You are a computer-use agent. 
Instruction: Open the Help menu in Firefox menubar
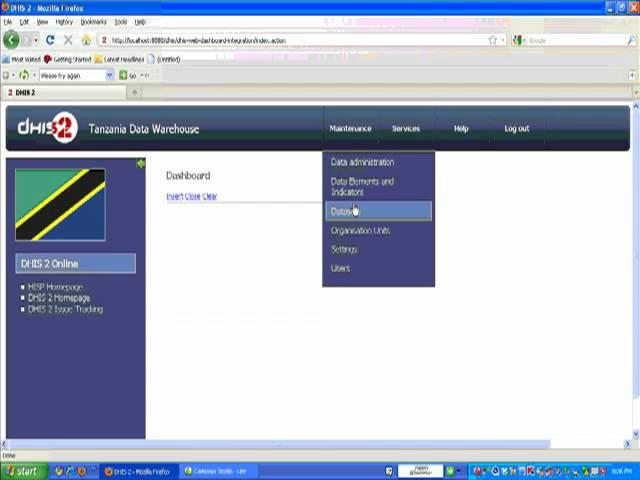pos(140,22)
